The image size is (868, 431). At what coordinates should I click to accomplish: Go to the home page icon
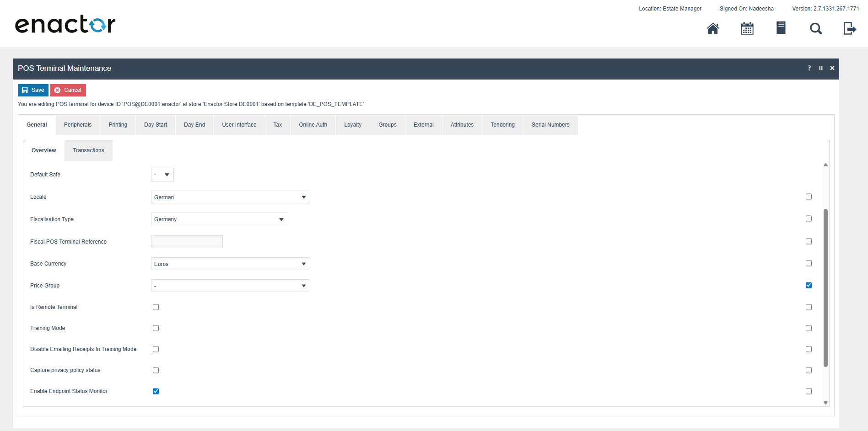713,28
